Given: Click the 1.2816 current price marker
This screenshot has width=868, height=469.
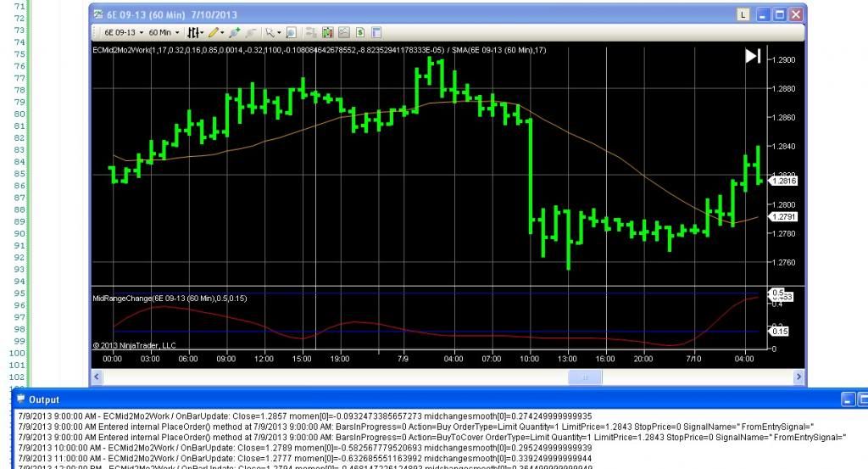Looking at the screenshot, I should (x=782, y=181).
